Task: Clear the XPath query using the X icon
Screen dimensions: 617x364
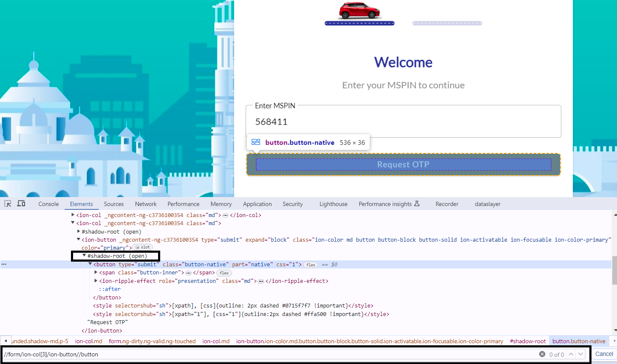Action: (x=542, y=354)
